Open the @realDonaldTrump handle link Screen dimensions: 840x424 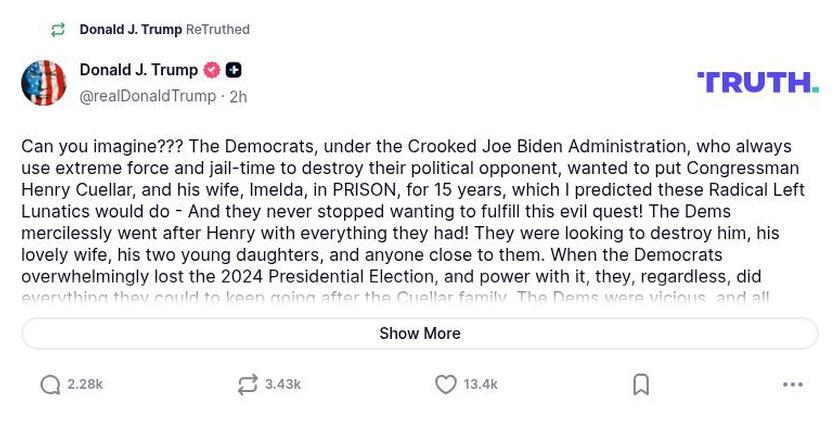point(147,96)
